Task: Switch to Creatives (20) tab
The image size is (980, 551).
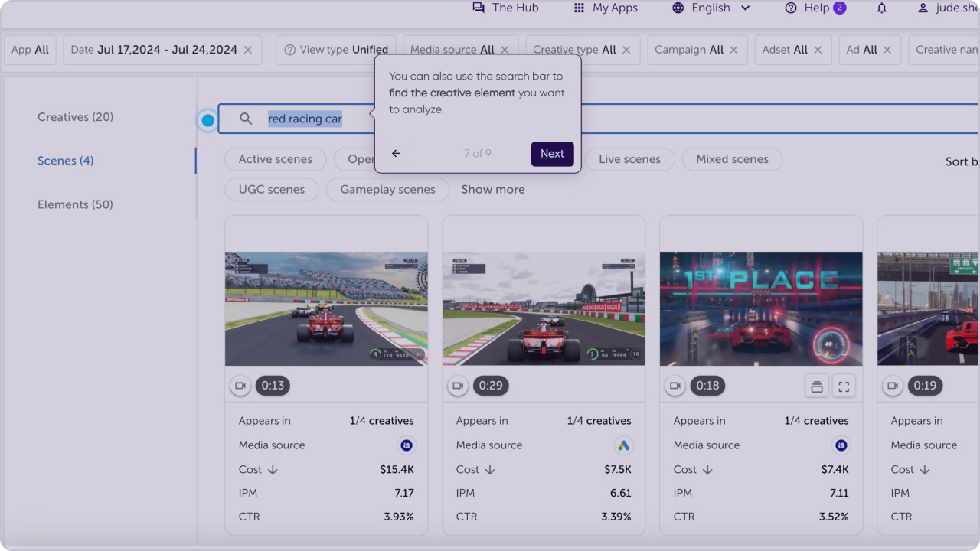Action: (x=75, y=117)
